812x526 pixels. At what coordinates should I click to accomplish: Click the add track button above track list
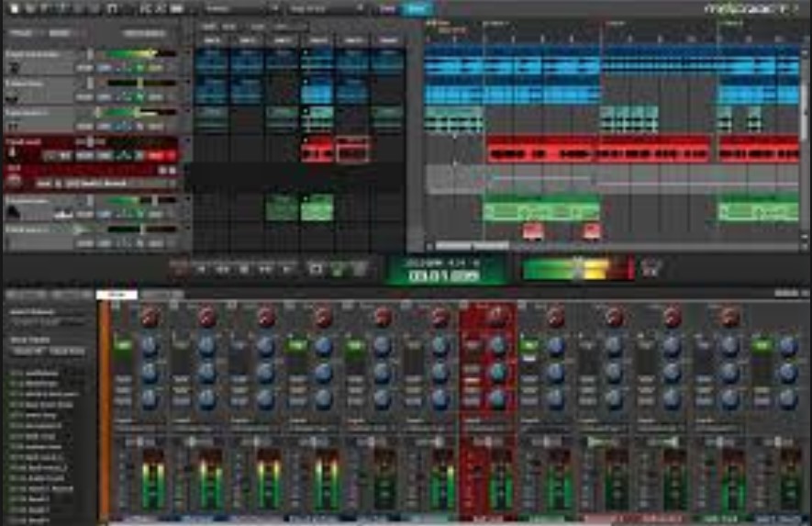click(21, 33)
